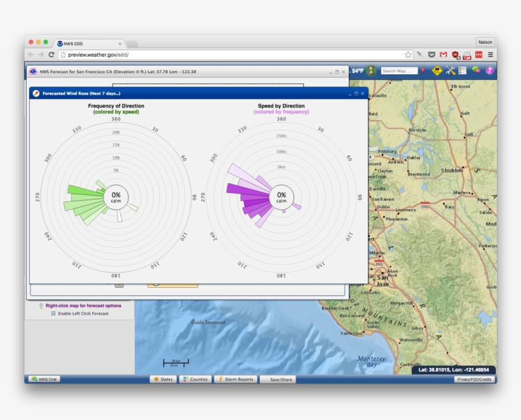Open the Privacy/FOIA/Credits link

click(475, 379)
